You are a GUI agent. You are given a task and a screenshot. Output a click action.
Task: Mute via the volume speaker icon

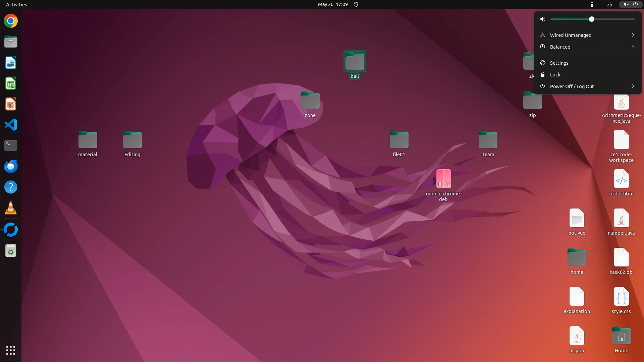(543, 19)
